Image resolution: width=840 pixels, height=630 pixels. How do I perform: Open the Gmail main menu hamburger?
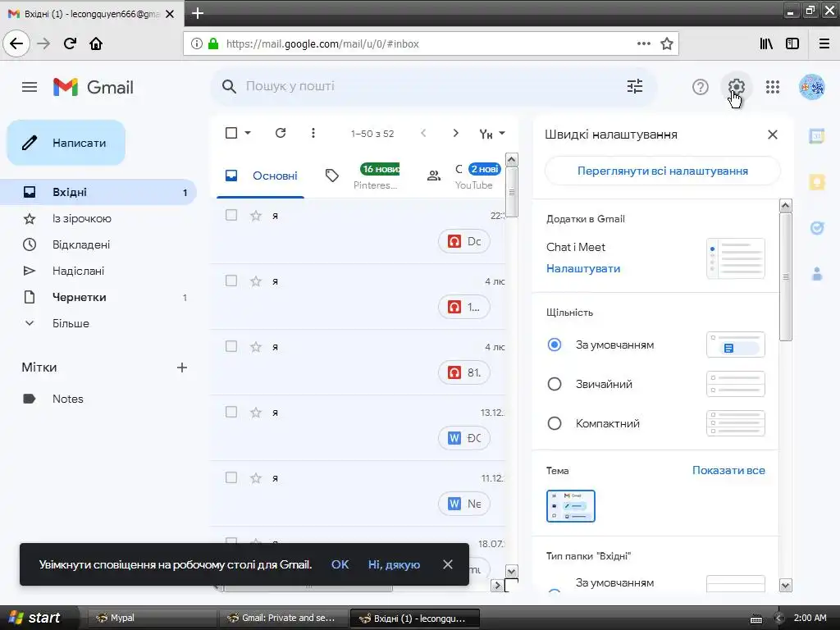(30, 87)
